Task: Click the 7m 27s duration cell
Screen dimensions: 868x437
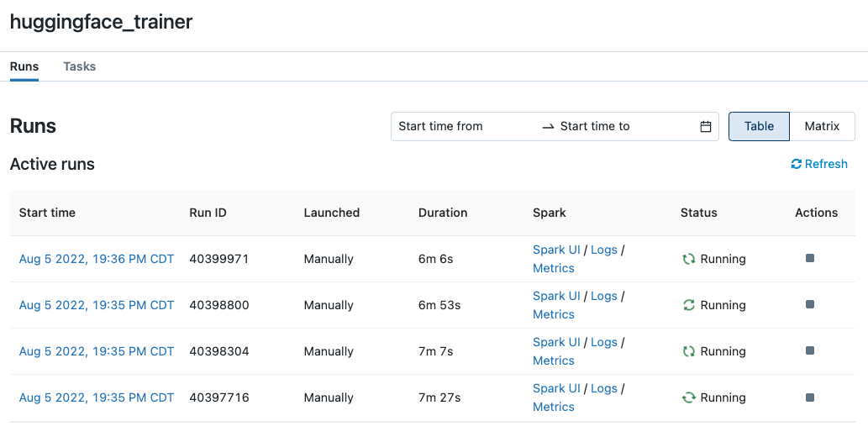Action: (x=439, y=398)
